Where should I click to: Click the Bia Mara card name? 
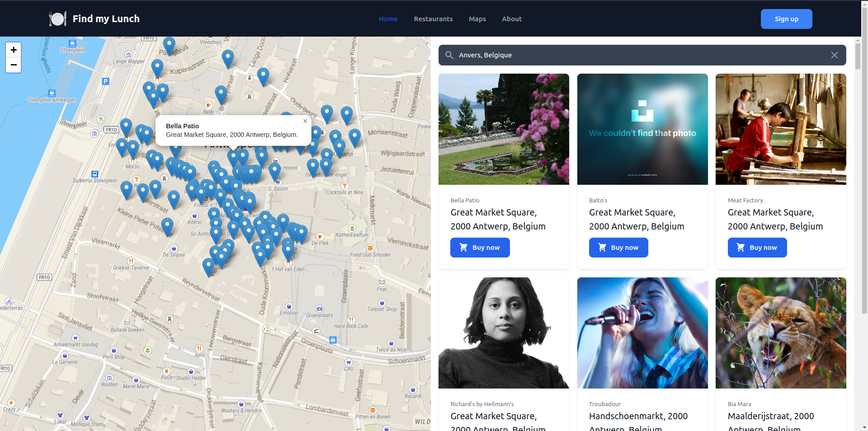click(x=740, y=404)
